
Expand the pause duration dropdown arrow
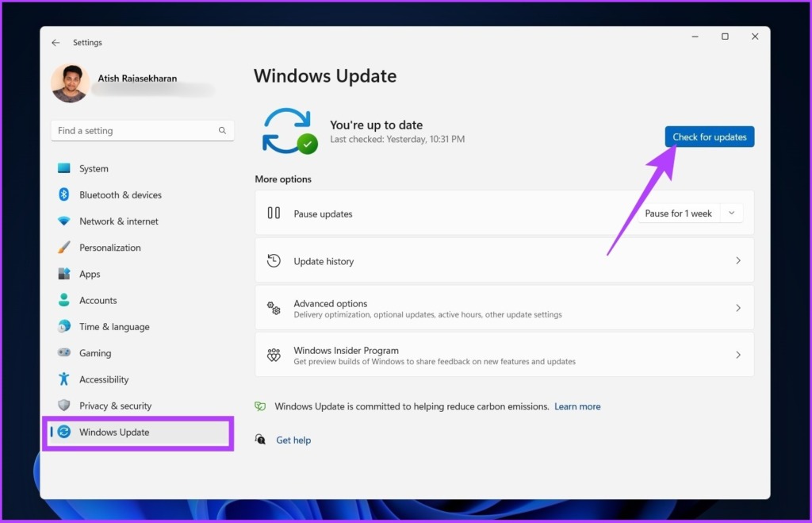point(732,213)
